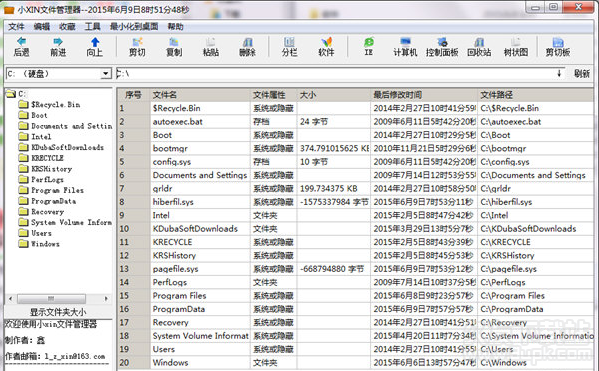599x371 pixels.
Task: Select System Volume Information in the tree
Action: (x=71, y=222)
